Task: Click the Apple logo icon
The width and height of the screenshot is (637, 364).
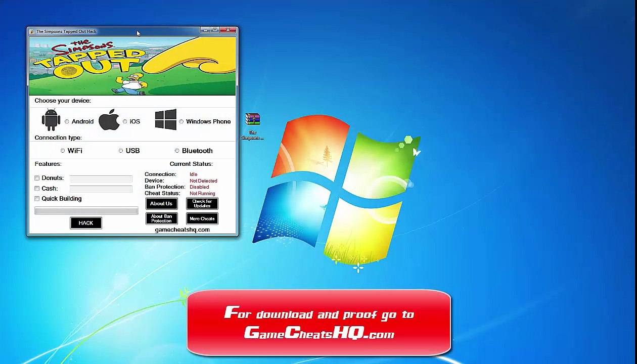Action: (x=109, y=120)
